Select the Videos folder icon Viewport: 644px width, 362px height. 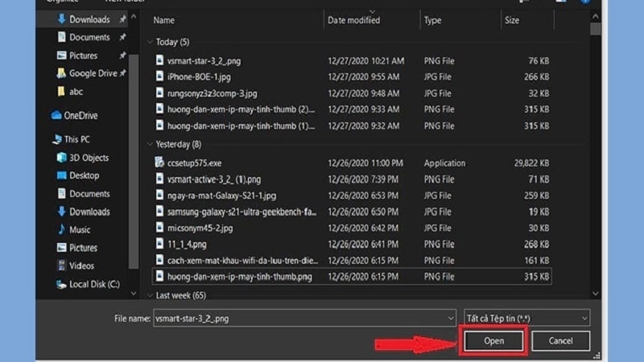61,265
